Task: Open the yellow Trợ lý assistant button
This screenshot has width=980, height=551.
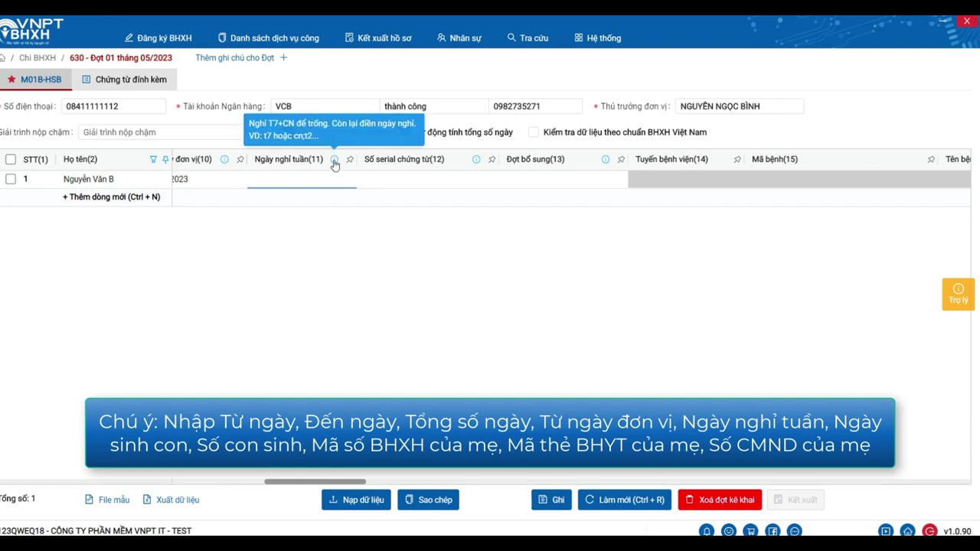Action: (x=958, y=294)
